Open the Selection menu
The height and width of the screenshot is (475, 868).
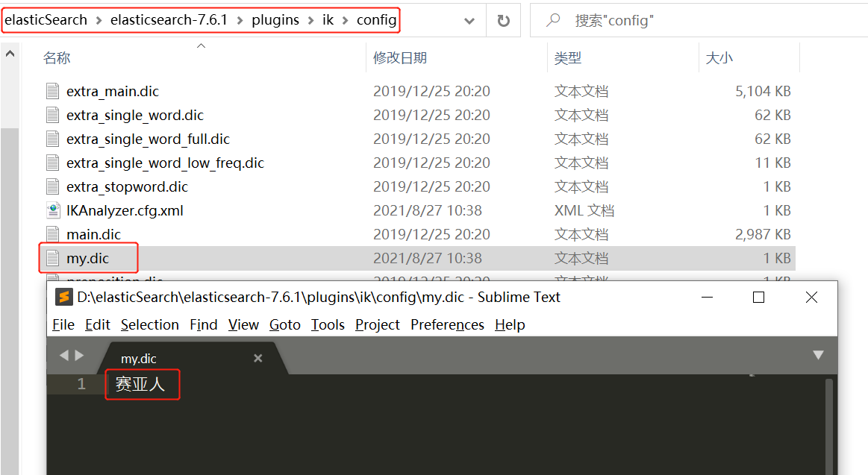click(x=149, y=324)
